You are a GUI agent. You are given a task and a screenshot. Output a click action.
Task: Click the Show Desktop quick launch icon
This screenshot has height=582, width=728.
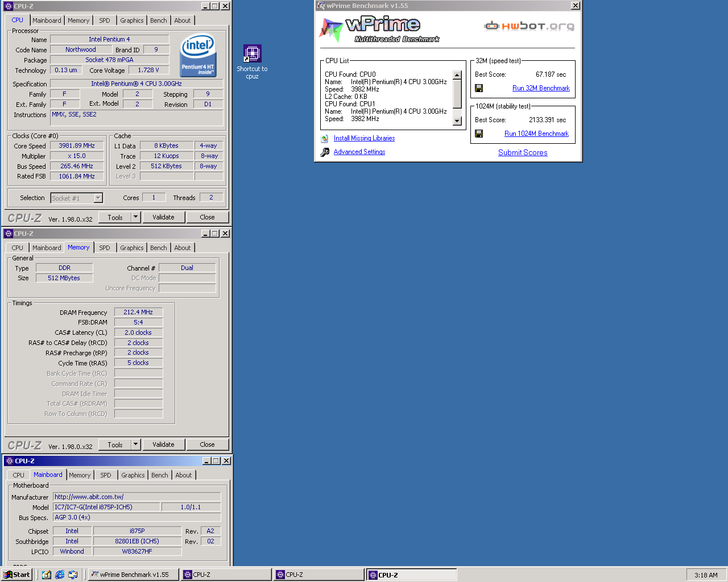[47, 575]
